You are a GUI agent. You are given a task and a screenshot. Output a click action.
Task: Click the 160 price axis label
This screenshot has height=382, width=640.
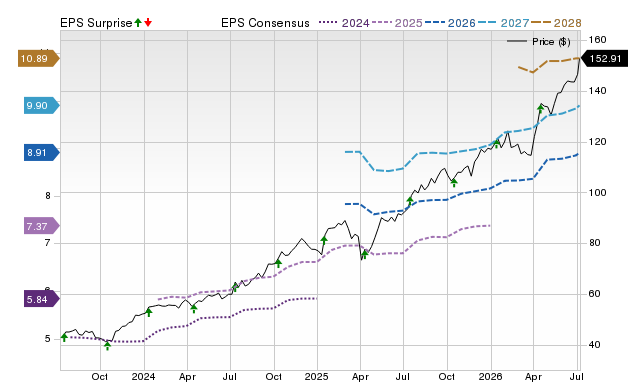(597, 40)
